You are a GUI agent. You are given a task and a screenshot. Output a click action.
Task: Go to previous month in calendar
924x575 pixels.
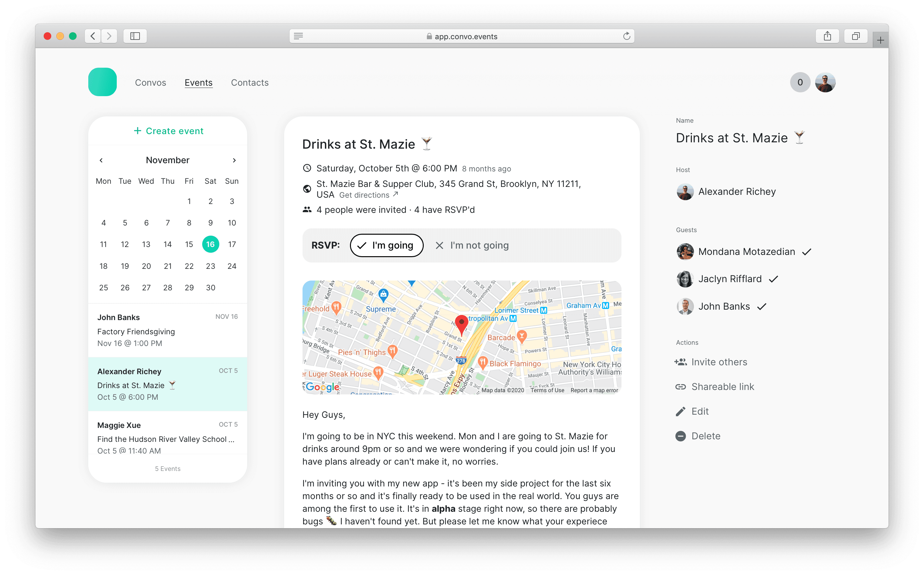(101, 160)
